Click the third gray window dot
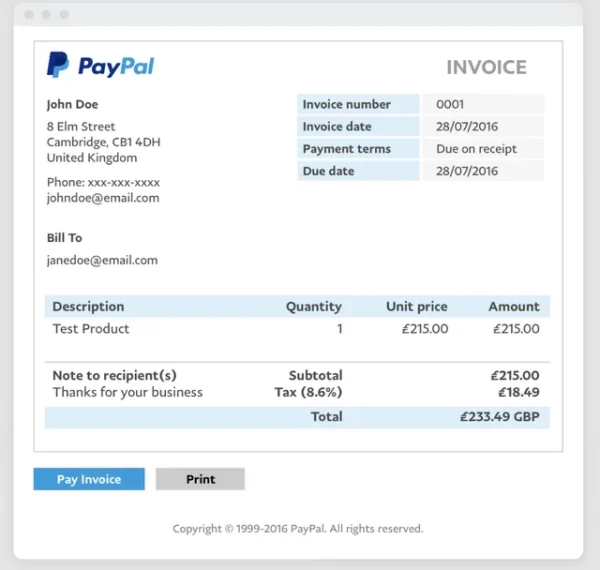 64,15
